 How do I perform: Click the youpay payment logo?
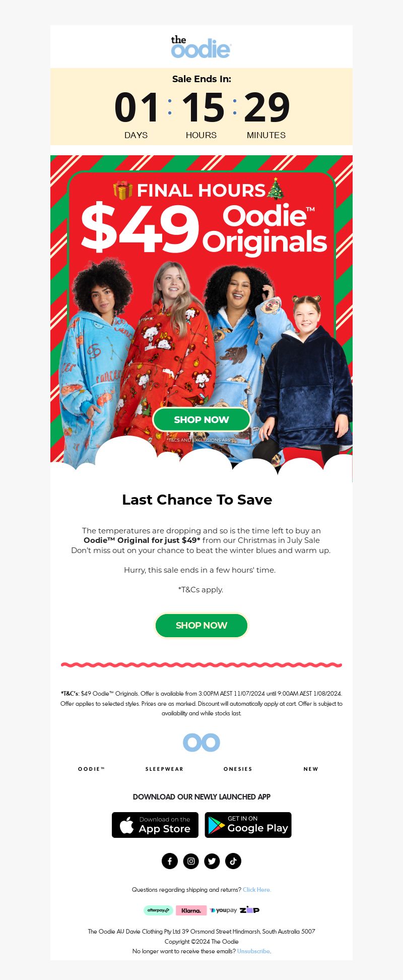pyautogui.click(x=223, y=910)
